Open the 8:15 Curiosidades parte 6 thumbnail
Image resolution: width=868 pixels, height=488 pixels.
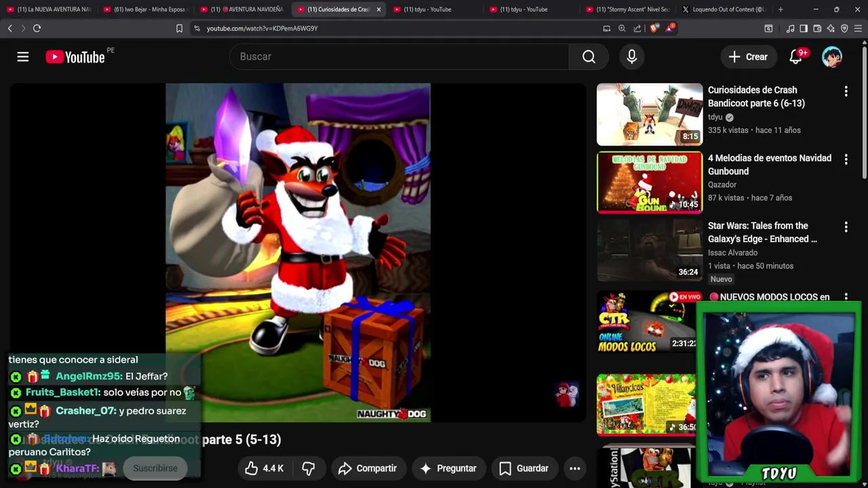[x=650, y=115]
